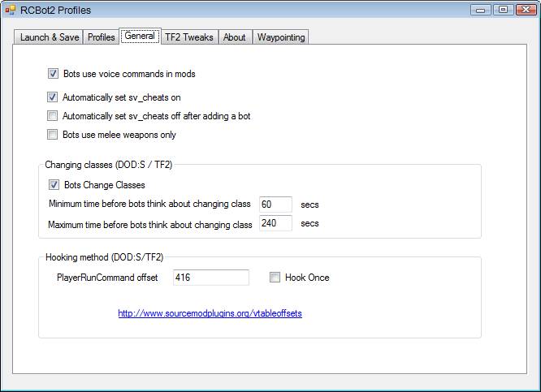
Task: Click the PlayerRunCommand offset field
Action: [211, 278]
